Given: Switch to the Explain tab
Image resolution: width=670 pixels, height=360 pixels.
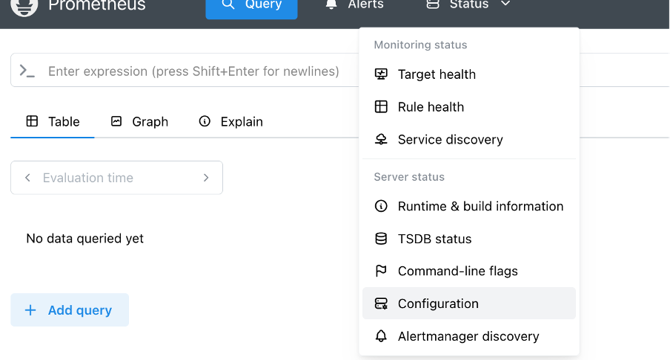Looking at the screenshot, I should tap(231, 122).
